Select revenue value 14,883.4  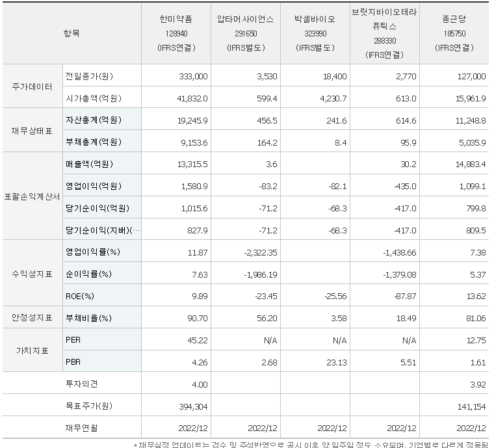point(471,165)
